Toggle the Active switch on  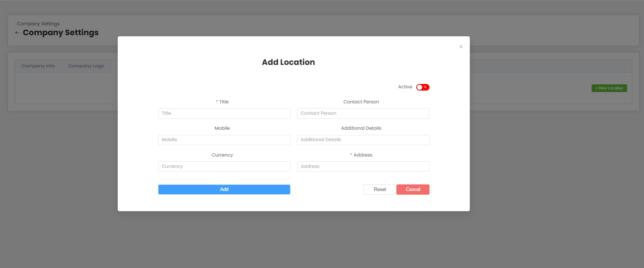coord(422,87)
